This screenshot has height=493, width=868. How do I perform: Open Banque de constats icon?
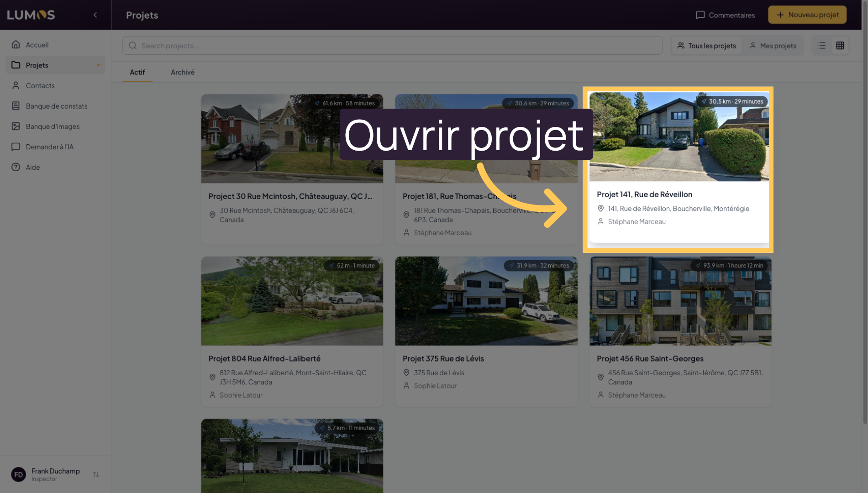pyautogui.click(x=16, y=106)
